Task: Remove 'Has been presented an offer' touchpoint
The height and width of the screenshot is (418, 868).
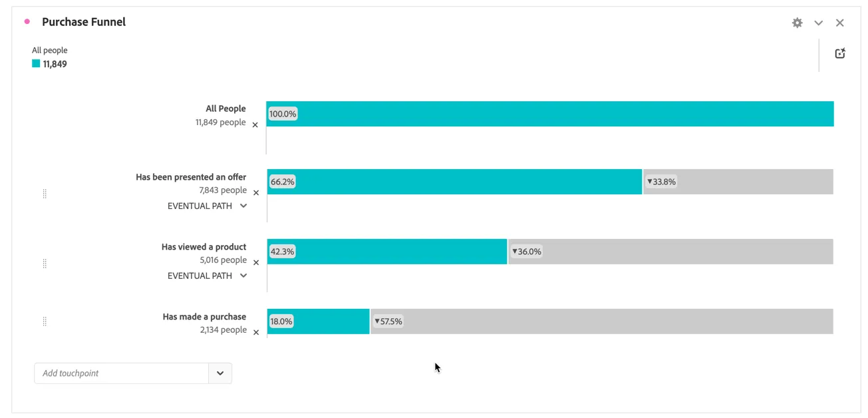Action: pyautogui.click(x=256, y=193)
